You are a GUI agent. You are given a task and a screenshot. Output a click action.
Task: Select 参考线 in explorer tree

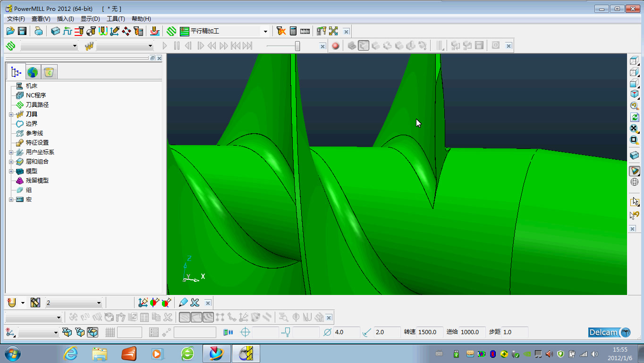(34, 133)
